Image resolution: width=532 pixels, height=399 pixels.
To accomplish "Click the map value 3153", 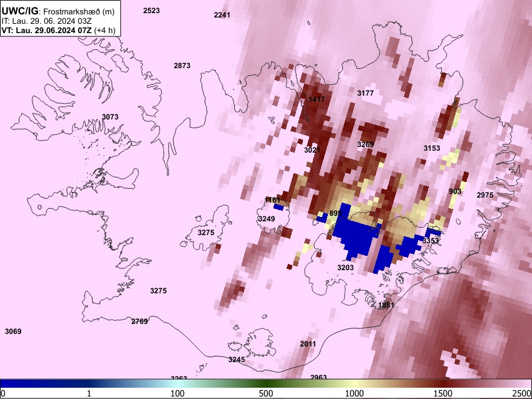I will coord(432,148).
